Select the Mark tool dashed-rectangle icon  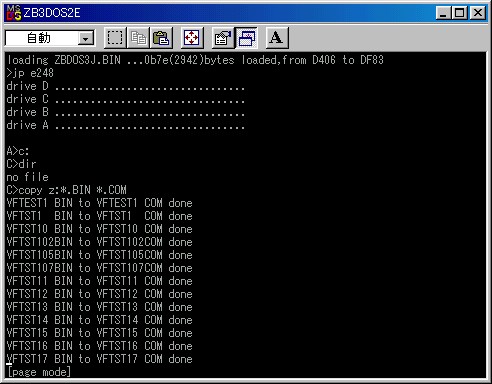click(115, 38)
